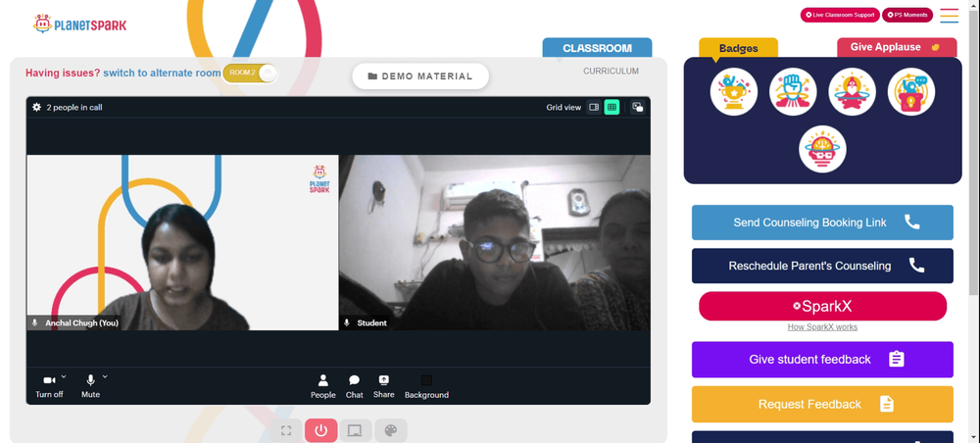
Task: Award the hula hoop character badge
Action: [x=852, y=92]
